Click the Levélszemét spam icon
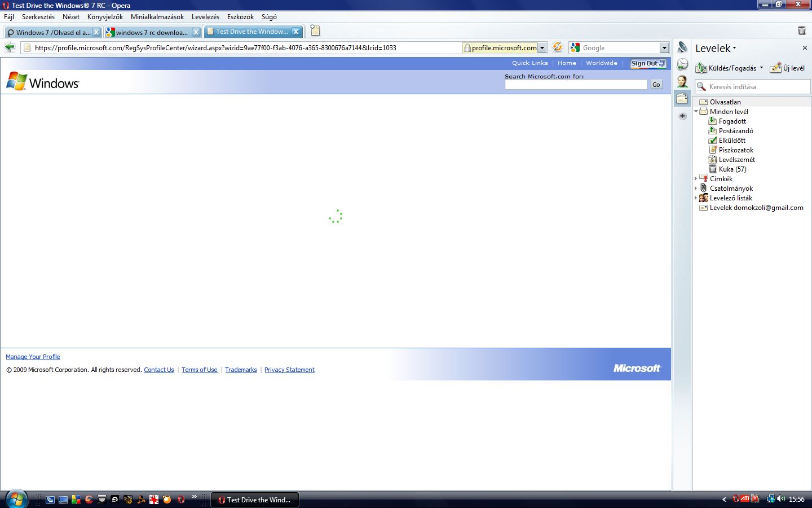The height and width of the screenshot is (508, 812). (713, 159)
